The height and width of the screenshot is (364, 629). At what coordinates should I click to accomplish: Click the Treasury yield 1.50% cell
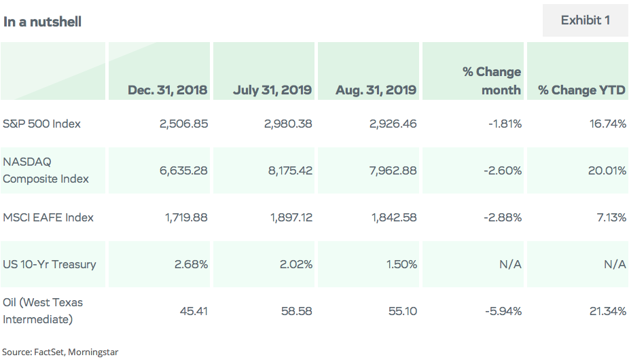[401, 264]
